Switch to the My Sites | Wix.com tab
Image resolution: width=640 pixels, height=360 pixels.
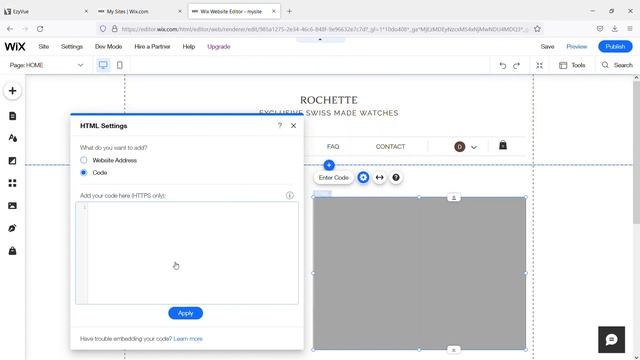pos(140,11)
